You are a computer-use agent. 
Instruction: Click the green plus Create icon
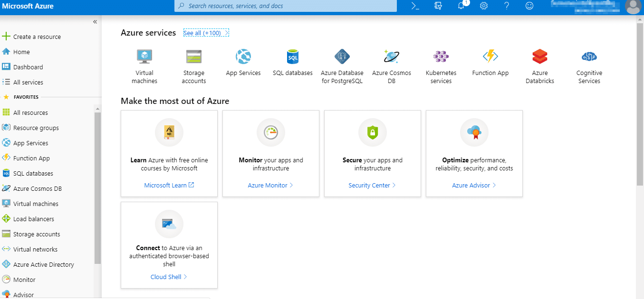[x=6, y=37]
